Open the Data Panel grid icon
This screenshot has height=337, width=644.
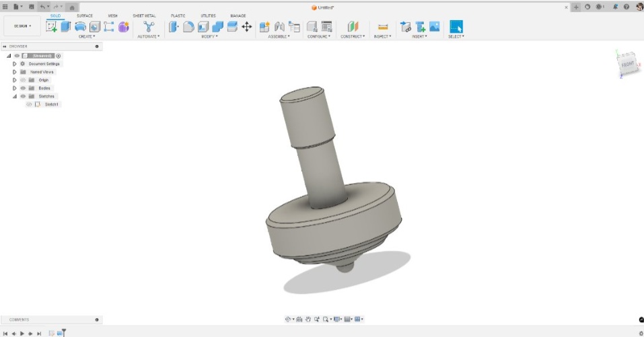pos(5,7)
